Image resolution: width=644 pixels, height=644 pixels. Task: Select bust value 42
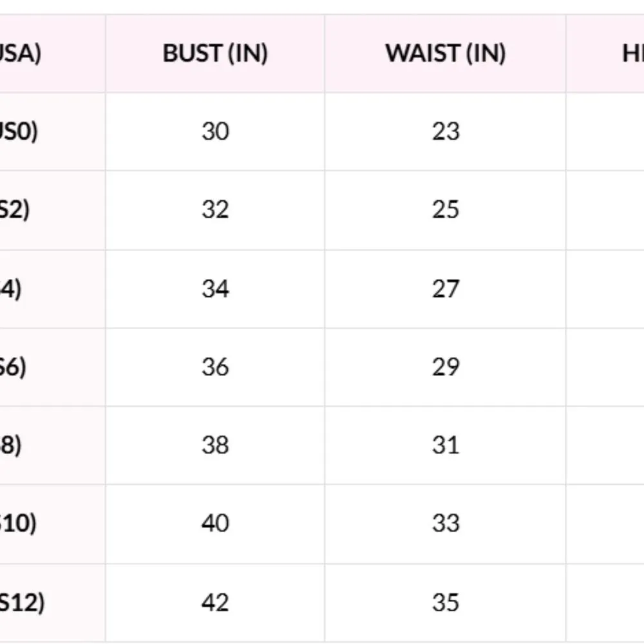click(x=215, y=603)
